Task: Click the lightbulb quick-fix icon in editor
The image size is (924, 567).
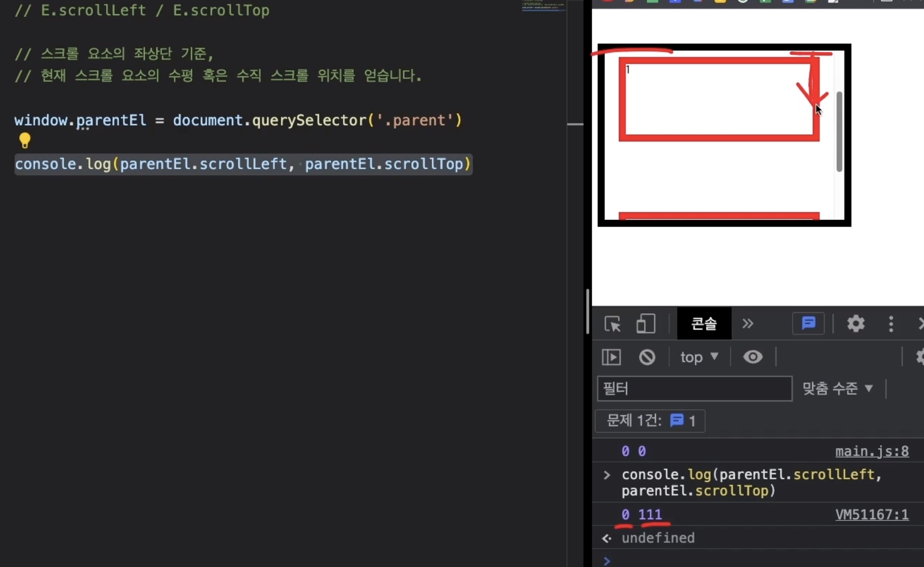Action: point(25,140)
